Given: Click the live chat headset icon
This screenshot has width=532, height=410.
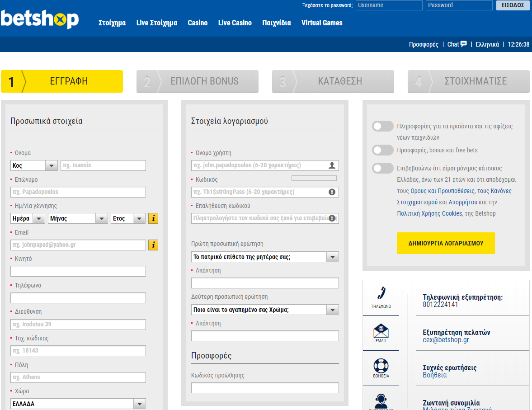Looking at the screenshot, I should (381, 401).
